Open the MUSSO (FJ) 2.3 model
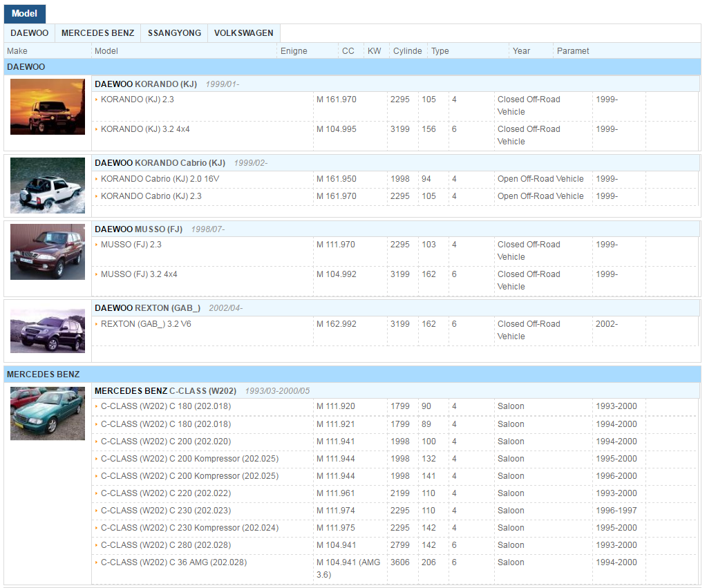Viewport: 707px width, 588px height. coord(131,245)
